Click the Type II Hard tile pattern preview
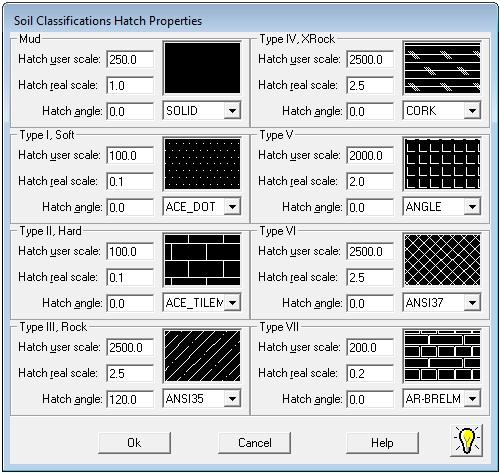 click(x=202, y=260)
